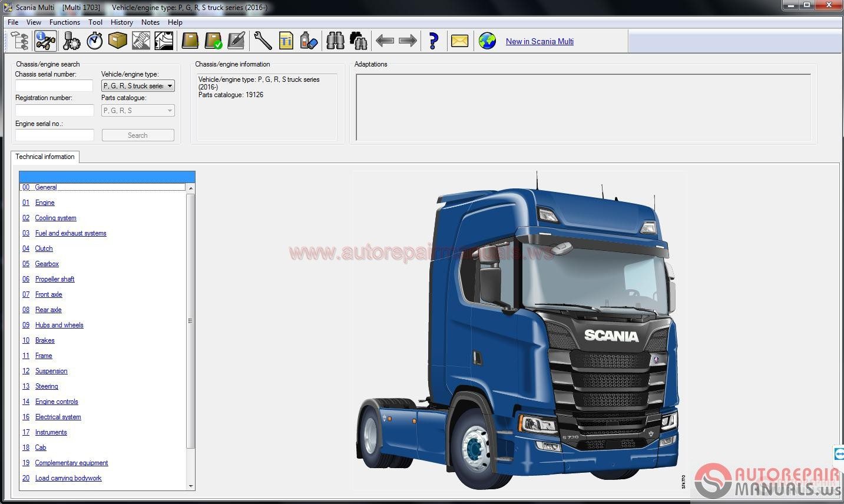The image size is (844, 504).
Task: Open the Notes menu
Action: pyautogui.click(x=150, y=22)
